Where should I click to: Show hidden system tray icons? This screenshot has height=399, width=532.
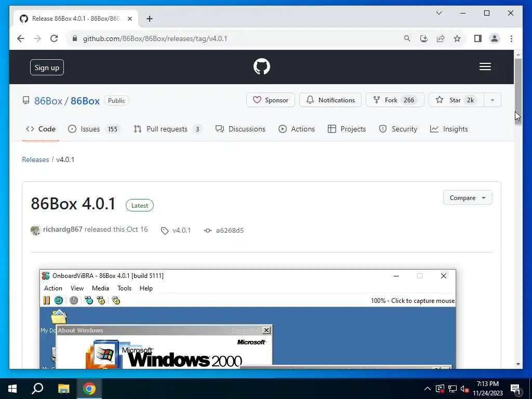click(428, 389)
